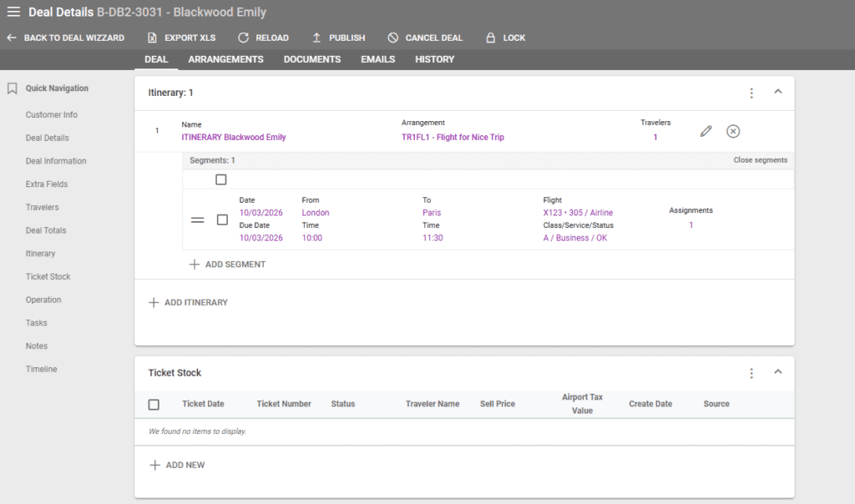Select all rows in Ticket Stock table
Screen dimensions: 855x504
[x=154, y=405]
